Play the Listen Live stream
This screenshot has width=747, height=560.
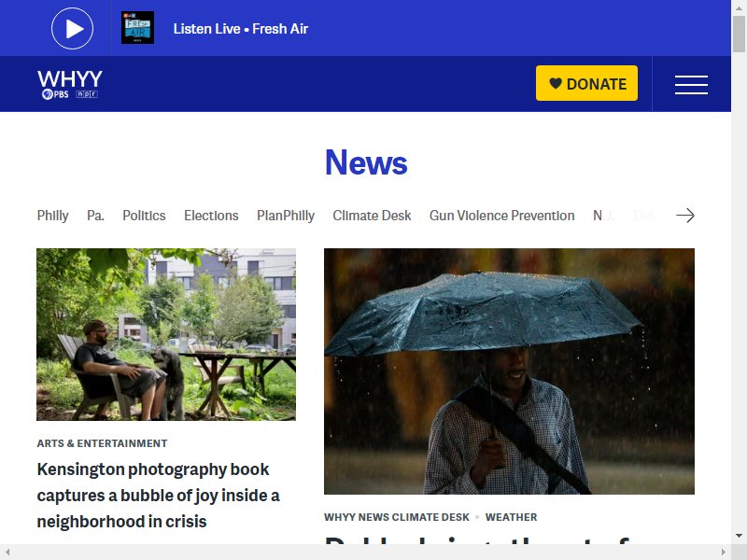[x=73, y=29]
